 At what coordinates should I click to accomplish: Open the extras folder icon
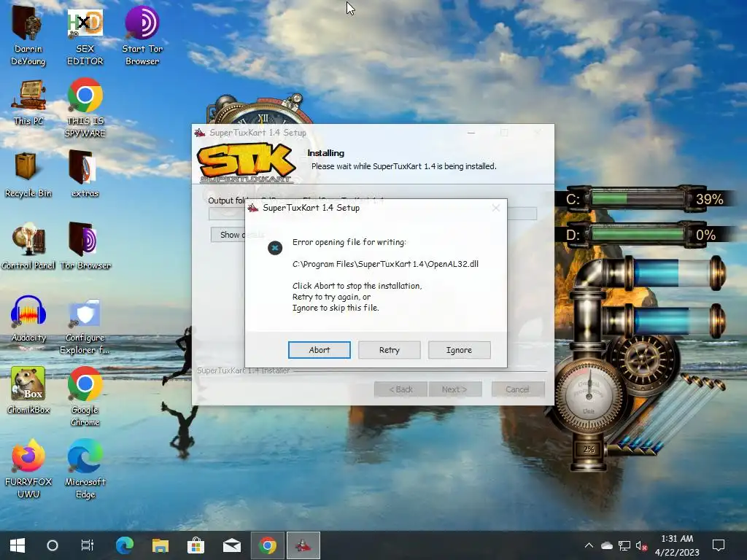click(x=85, y=175)
